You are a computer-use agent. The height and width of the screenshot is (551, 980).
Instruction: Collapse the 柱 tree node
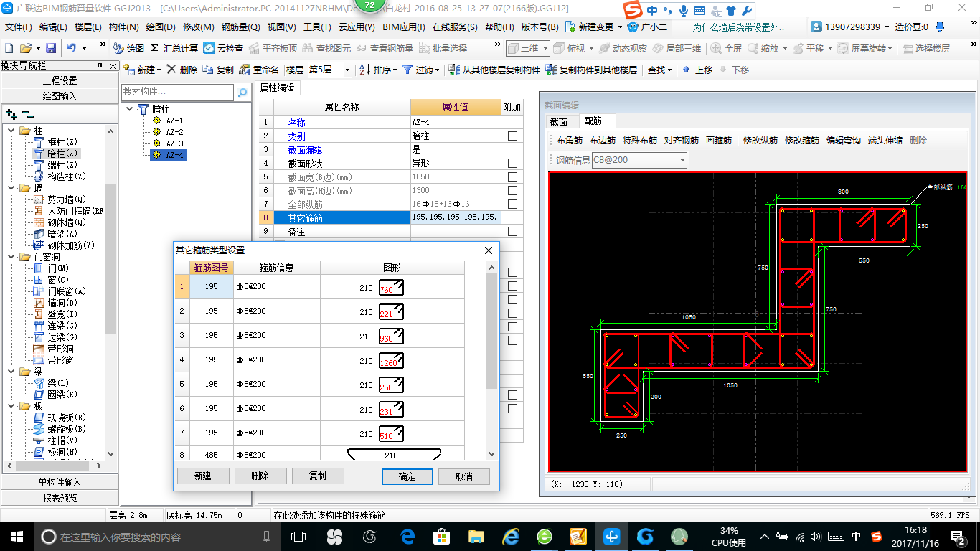[11, 131]
